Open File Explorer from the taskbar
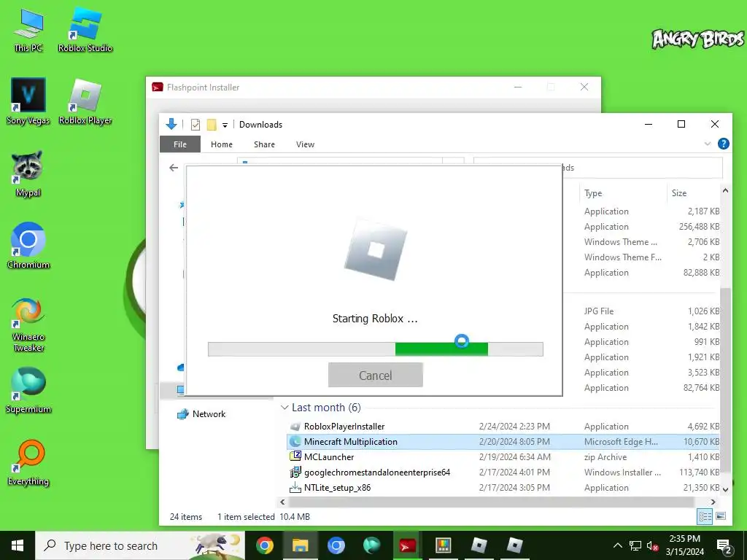747x560 pixels. pos(300,545)
